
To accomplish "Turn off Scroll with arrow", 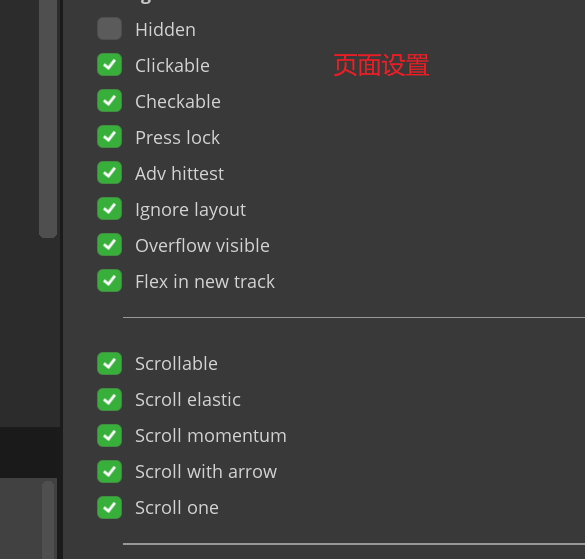I will pyautogui.click(x=109, y=471).
